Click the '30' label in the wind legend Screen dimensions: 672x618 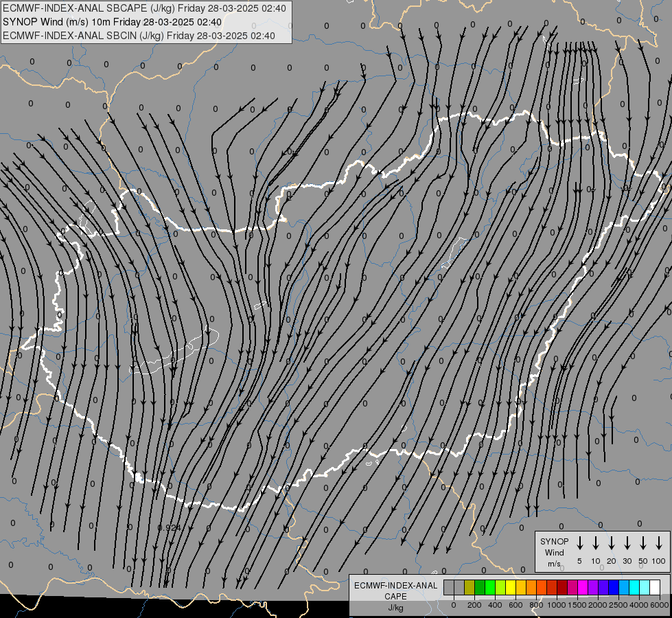point(627,561)
